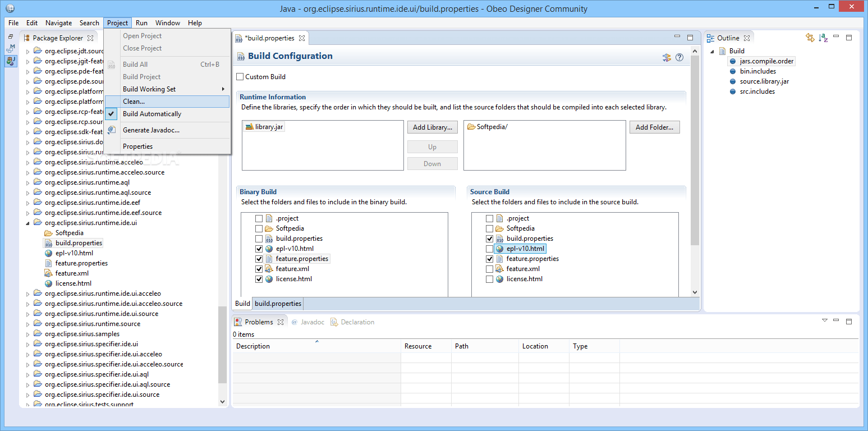The image size is (868, 431).
Task: Open the plug-in manifest editor help icon
Action: click(x=679, y=57)
